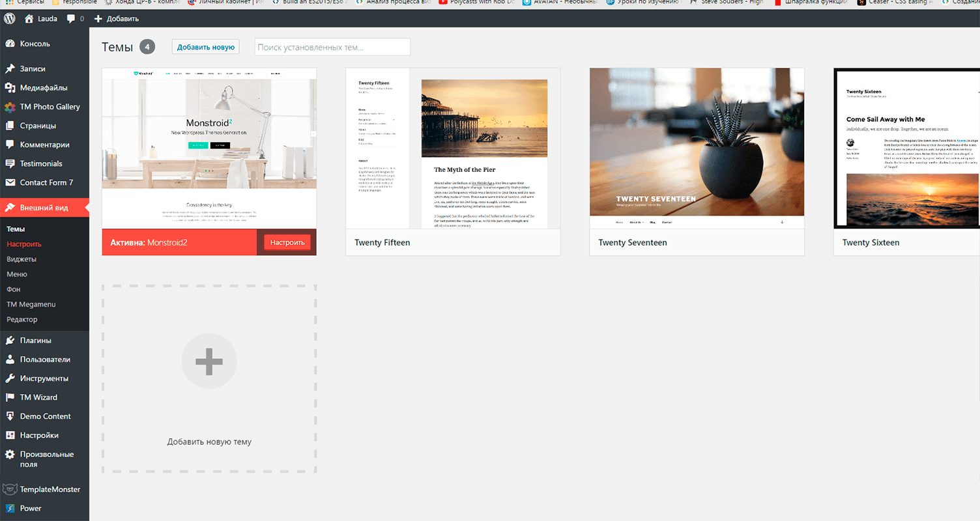Open the Медиафайлы menu item

coord(44,87)
